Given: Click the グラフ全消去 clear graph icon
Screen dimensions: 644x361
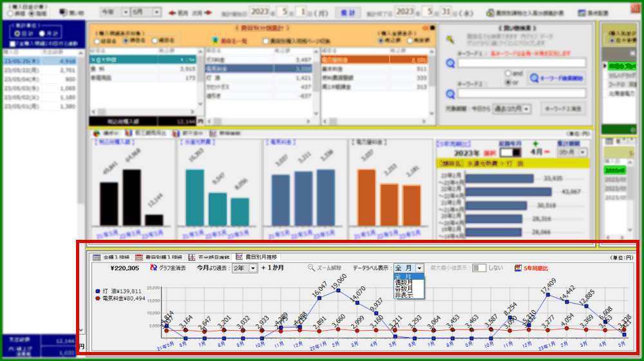Looking at the screenshot, I should point(153,268).
